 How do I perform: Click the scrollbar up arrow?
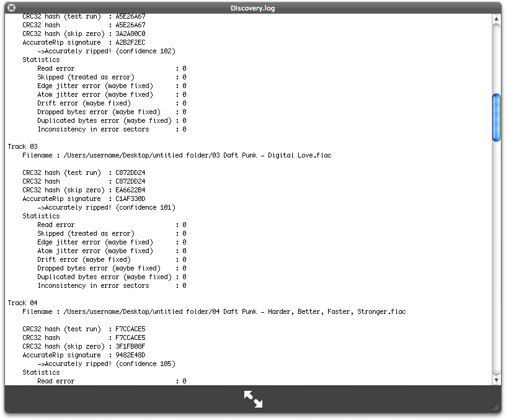click(x=496, y=19)
